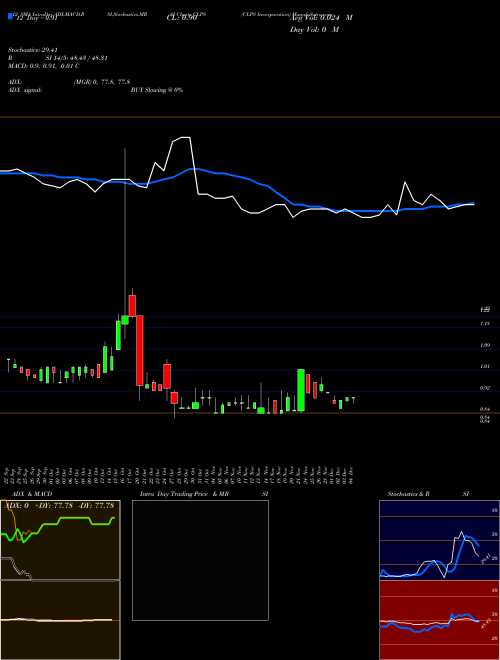Click the blue 12 Day SMA legend square
Viewport: 500px width, 660px height.
point(10,17)
